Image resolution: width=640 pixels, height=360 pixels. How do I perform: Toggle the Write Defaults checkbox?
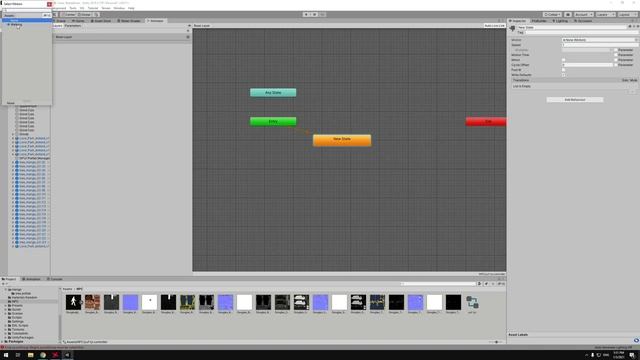point(564,75)
